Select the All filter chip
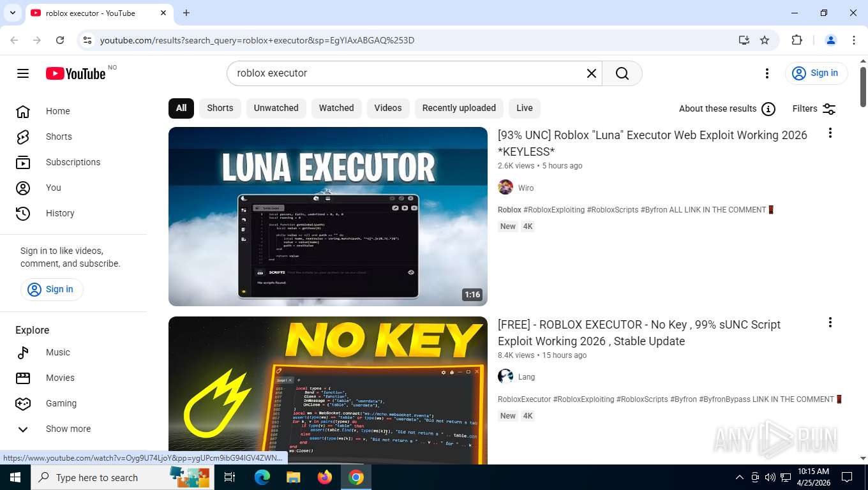This screenshot has width=868, height=490. [181, 108]
